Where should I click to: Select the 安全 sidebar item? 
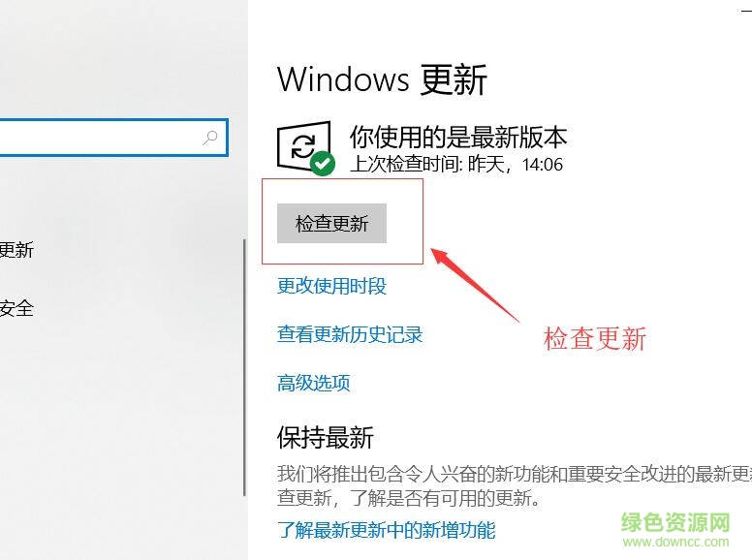(16, 308)
